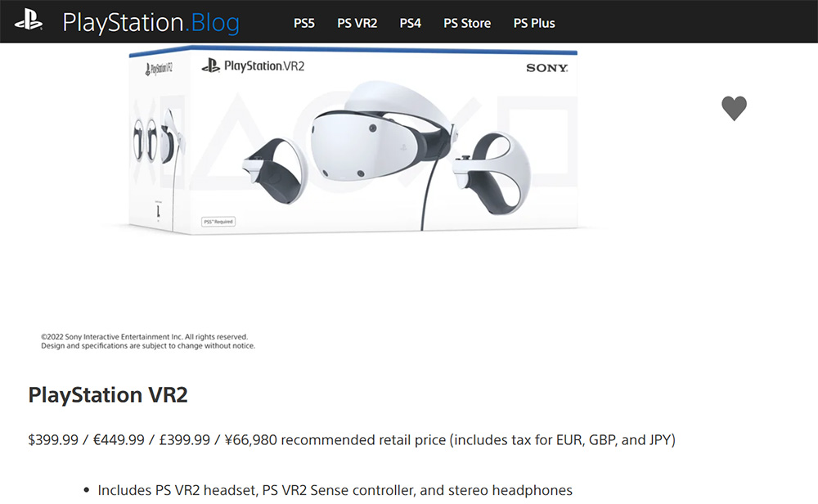Select the PS VR2 navigation item
This screenshot has width=818, height=504.
click(357, 24)
